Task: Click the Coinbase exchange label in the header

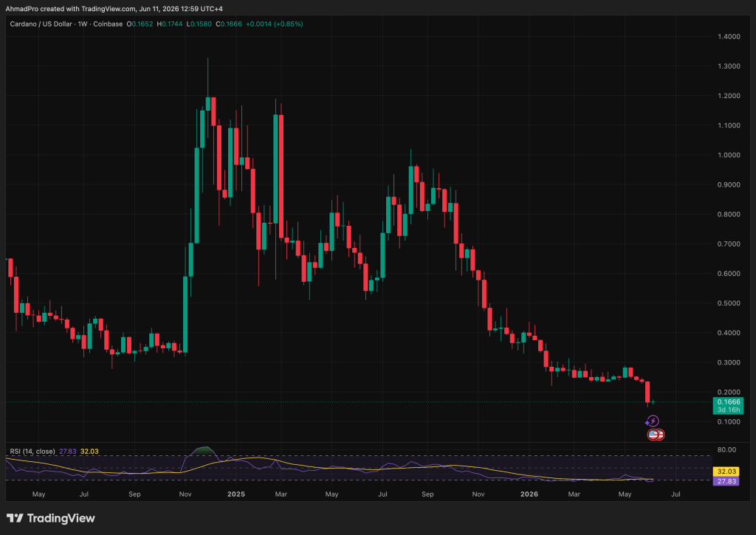Action: coord(108,24)
